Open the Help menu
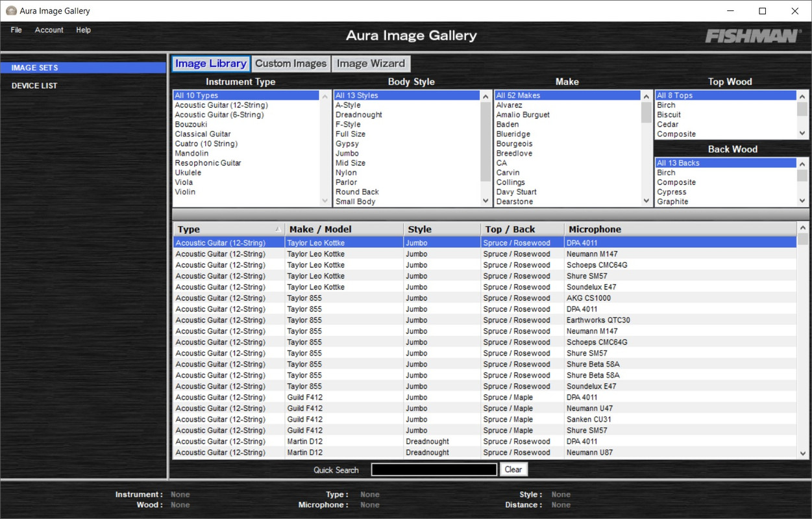812x519 pixels. pos(83,30)
